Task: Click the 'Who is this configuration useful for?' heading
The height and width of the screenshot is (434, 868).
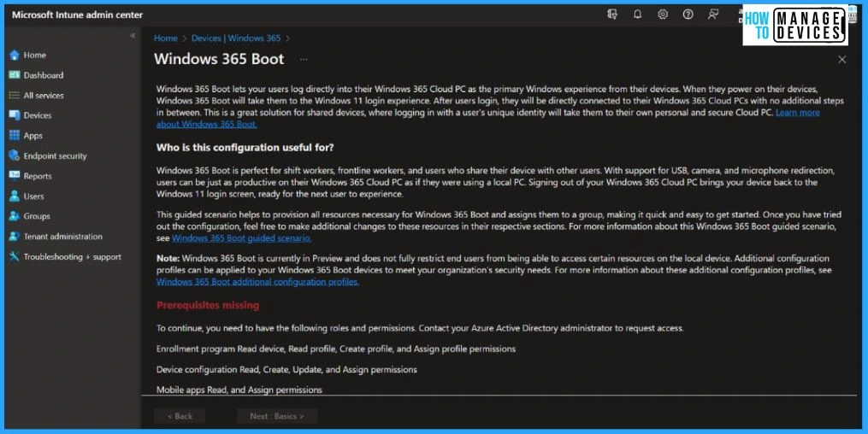Action: click(x=245, y=148)
